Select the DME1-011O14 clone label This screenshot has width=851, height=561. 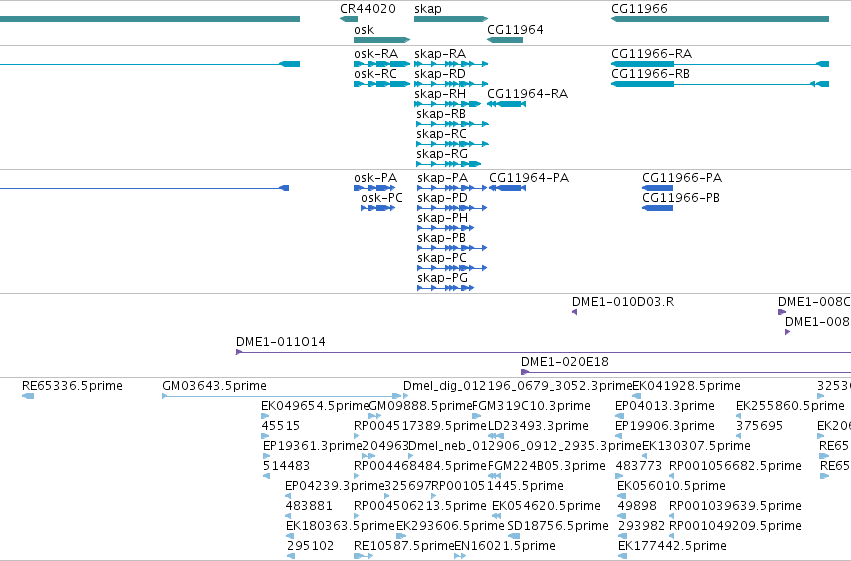tap(281, 342)
